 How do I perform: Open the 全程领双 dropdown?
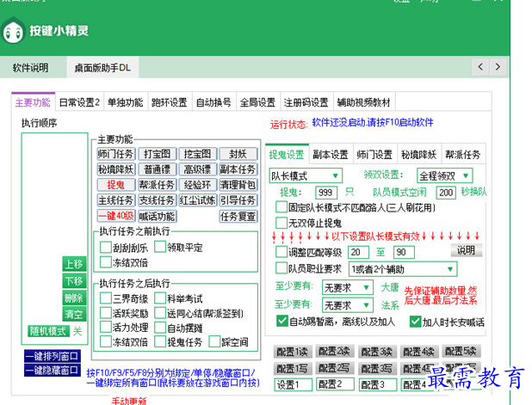coord(444,175)
